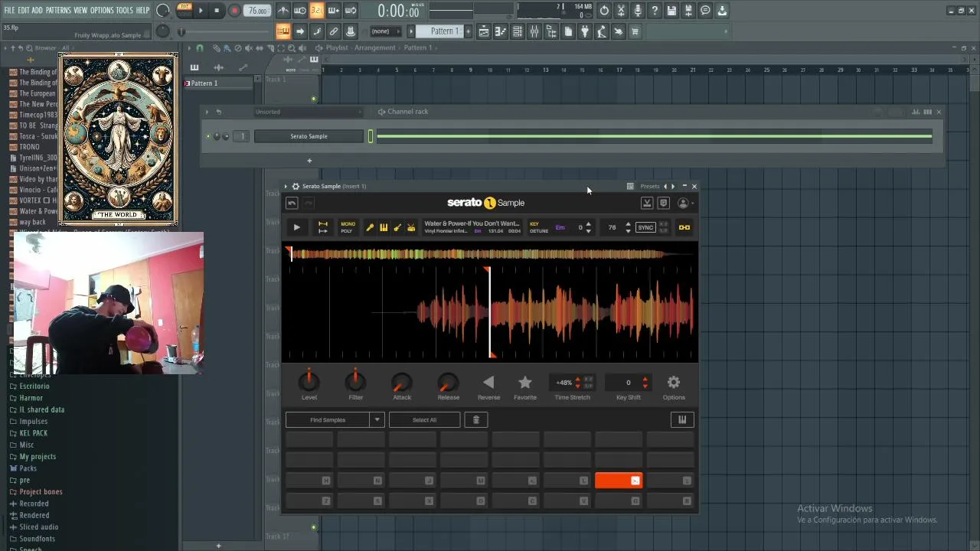Select the microphone vocal stem icon
Image resolution: width=980 pixels, height=551 pixels.
click(370, 227)
